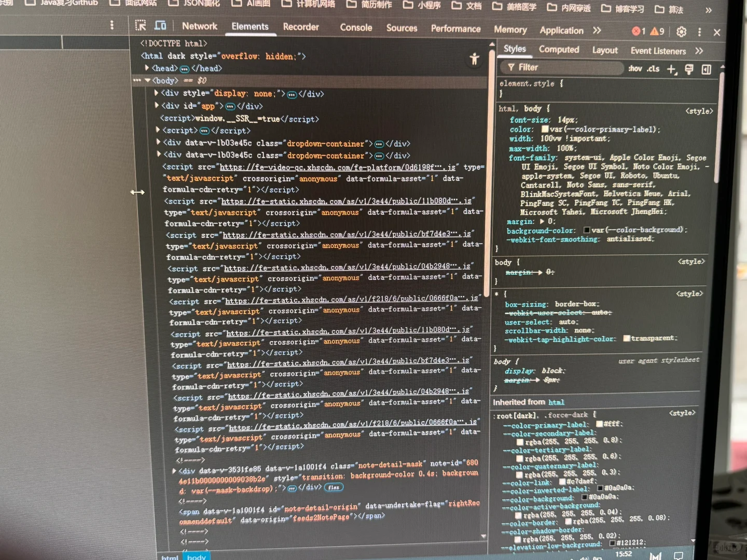Open the 简历制作 bookmark folder

tap(369, 5)
